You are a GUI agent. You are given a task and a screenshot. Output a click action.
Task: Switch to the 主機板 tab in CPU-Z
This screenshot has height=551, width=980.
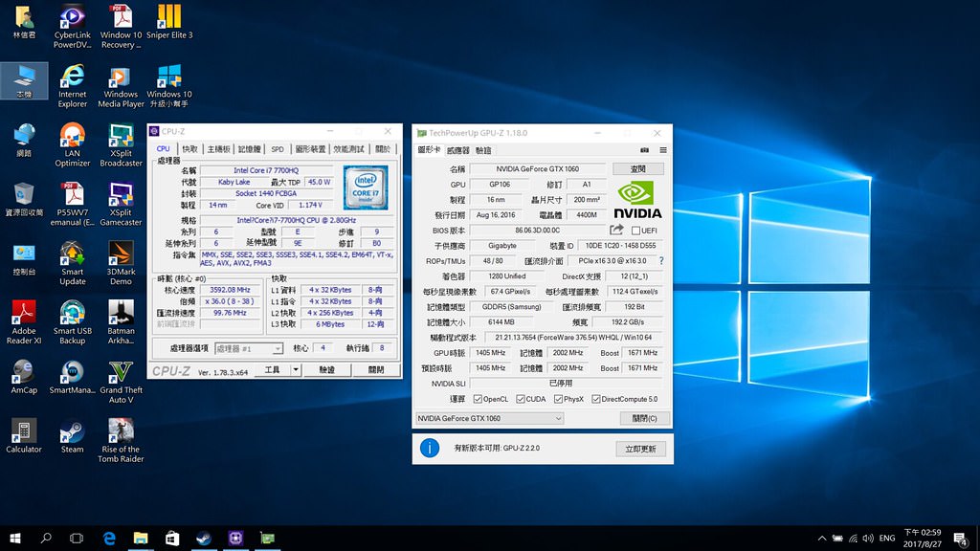[x=218, y=148]
